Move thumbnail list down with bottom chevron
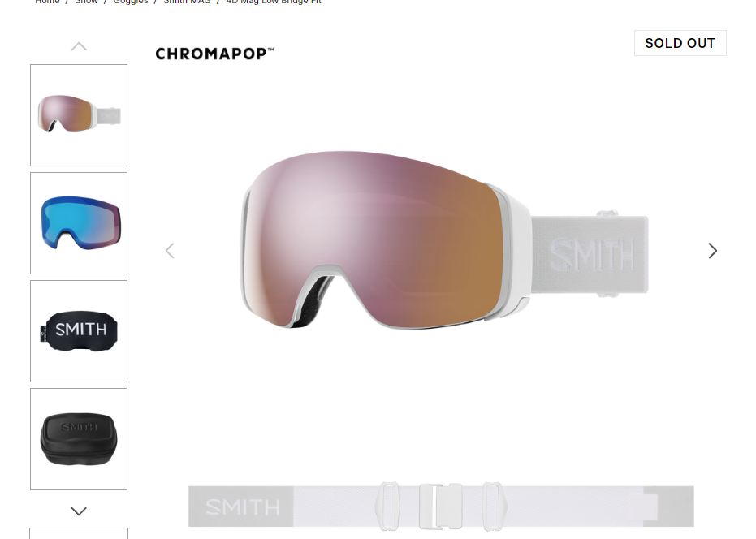Screen dimensions: 756x539 coord(79,511)
